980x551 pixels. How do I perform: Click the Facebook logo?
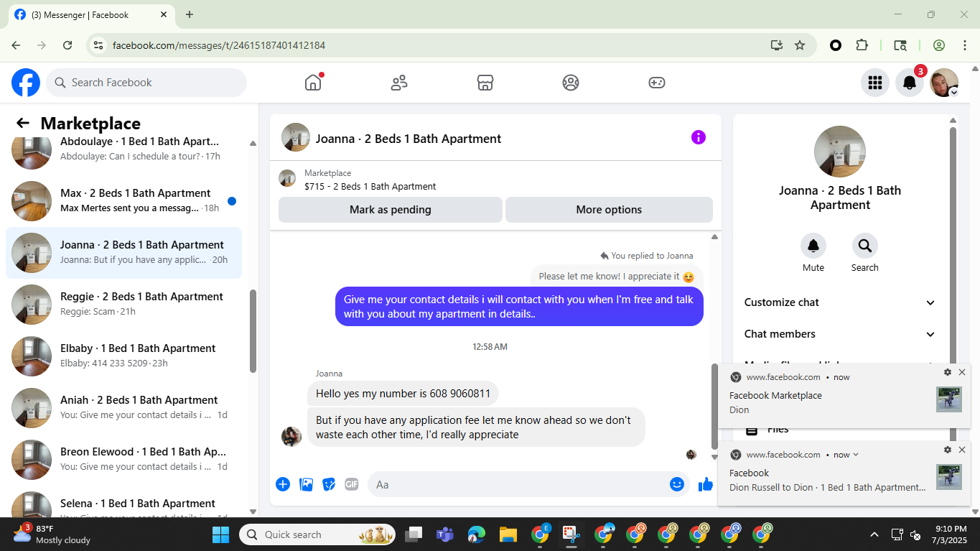click(26, 83)
